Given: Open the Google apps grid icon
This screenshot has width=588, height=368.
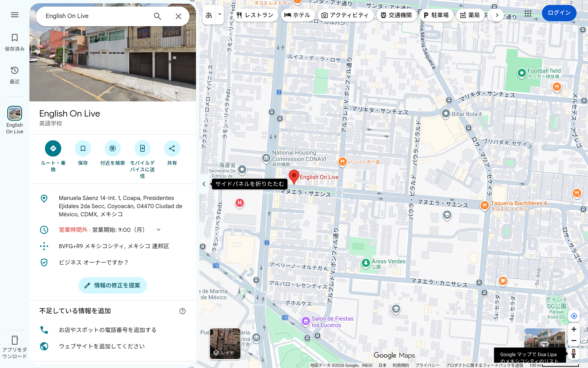Looking at the screenshot, I should point(528,13).
